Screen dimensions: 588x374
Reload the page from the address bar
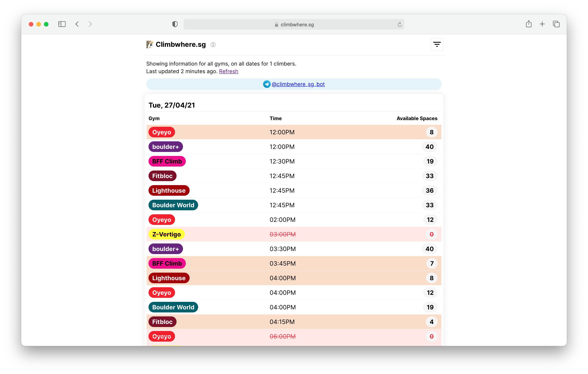point(400,24)
